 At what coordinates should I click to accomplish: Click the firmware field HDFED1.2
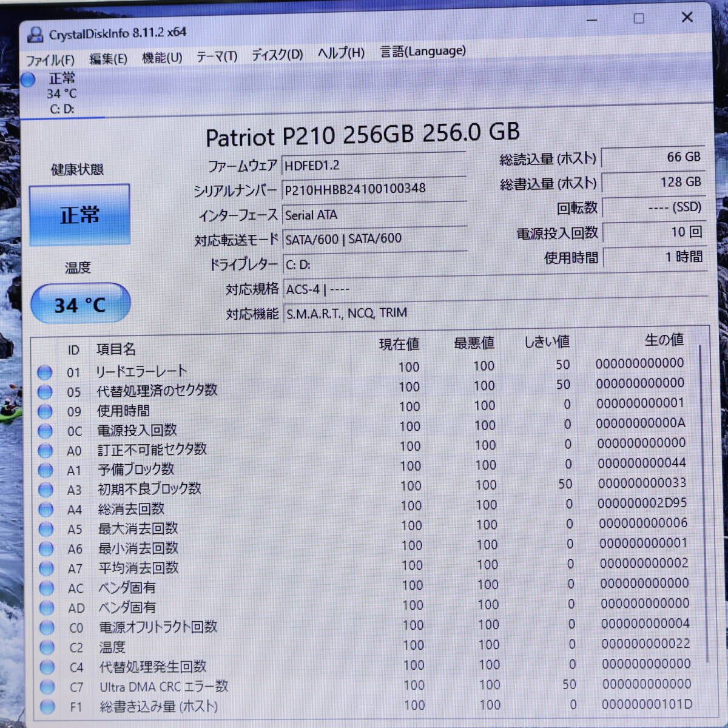coord(374,165)
